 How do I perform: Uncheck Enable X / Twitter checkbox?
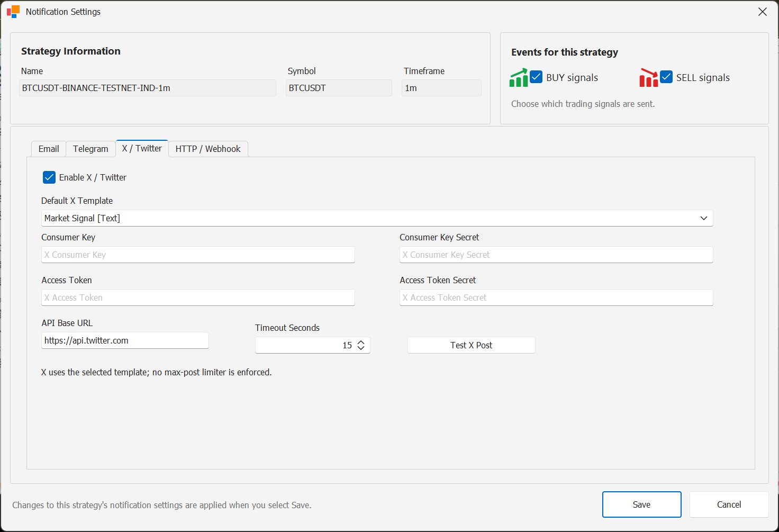click(49, 177)
